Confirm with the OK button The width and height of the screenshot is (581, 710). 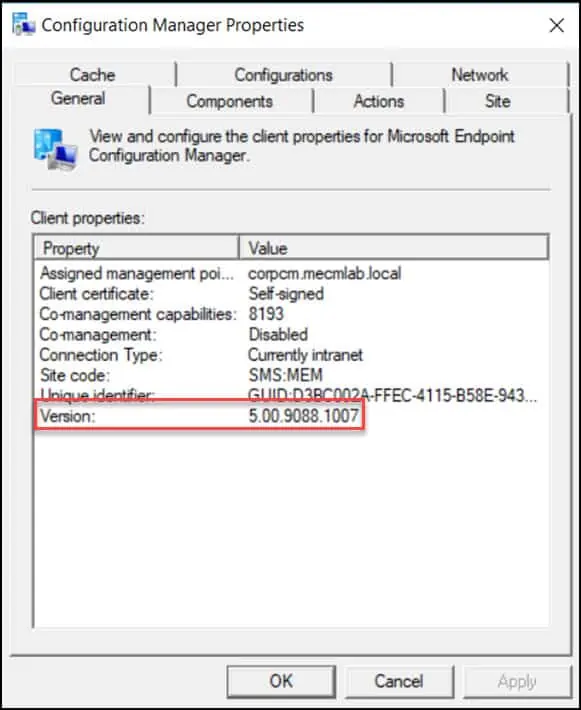pyautogui.click(x=281, y=681)
